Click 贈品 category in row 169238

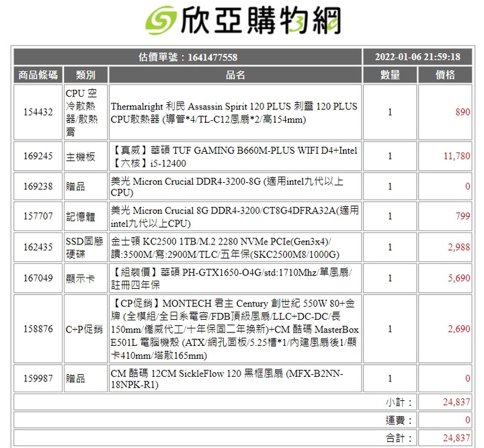coord(75,187)
